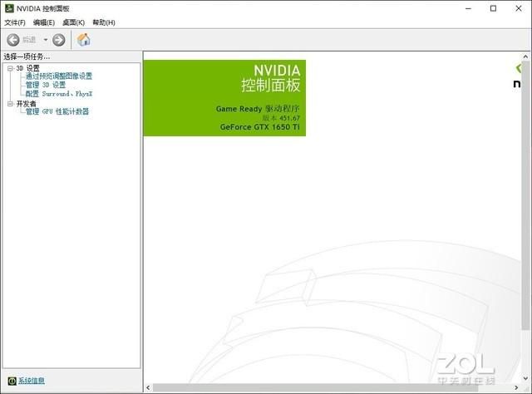The image size is (532, 394).
Task: Click the Forward arrow toolbar button
Action: (x=59, y=40)
